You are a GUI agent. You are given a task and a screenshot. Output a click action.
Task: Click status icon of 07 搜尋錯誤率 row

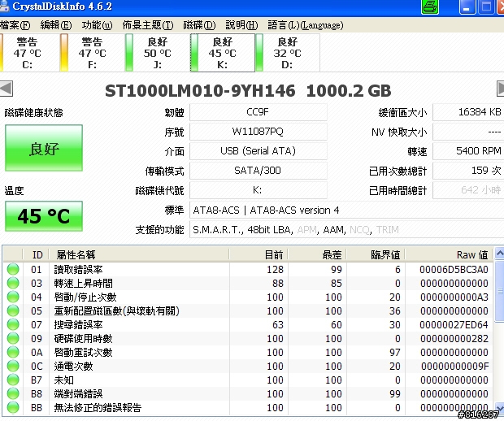[13, 324]
